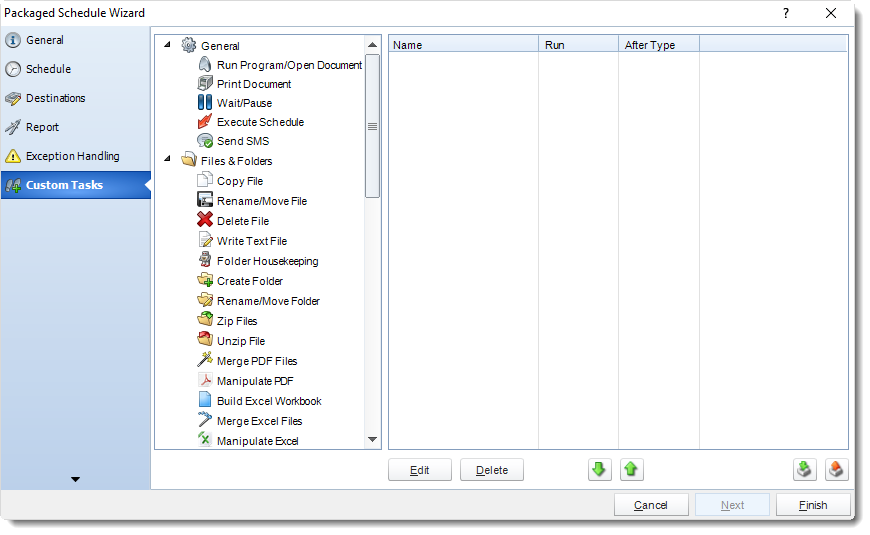Click the orange export tasks icon

pyautogui.click(x=836, y=470)
